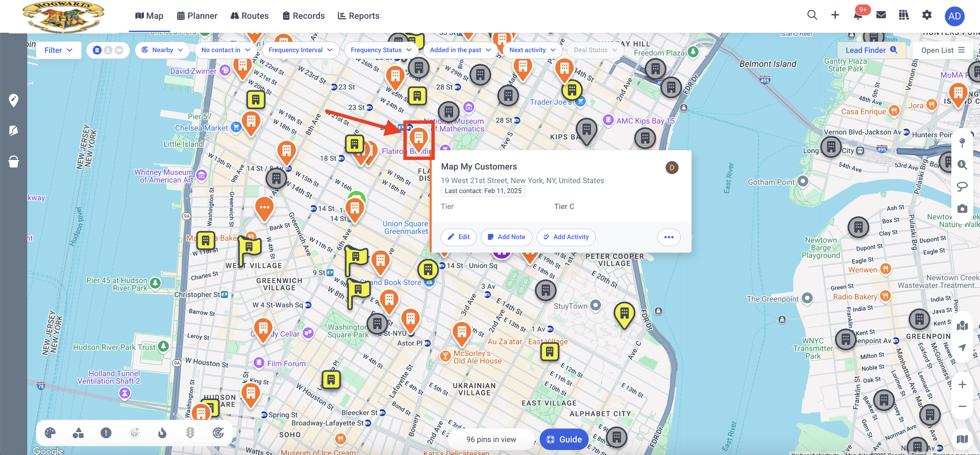Open the mail envelope icon
Viewport: 980px width, 455px height.
(x=881, y=15)
